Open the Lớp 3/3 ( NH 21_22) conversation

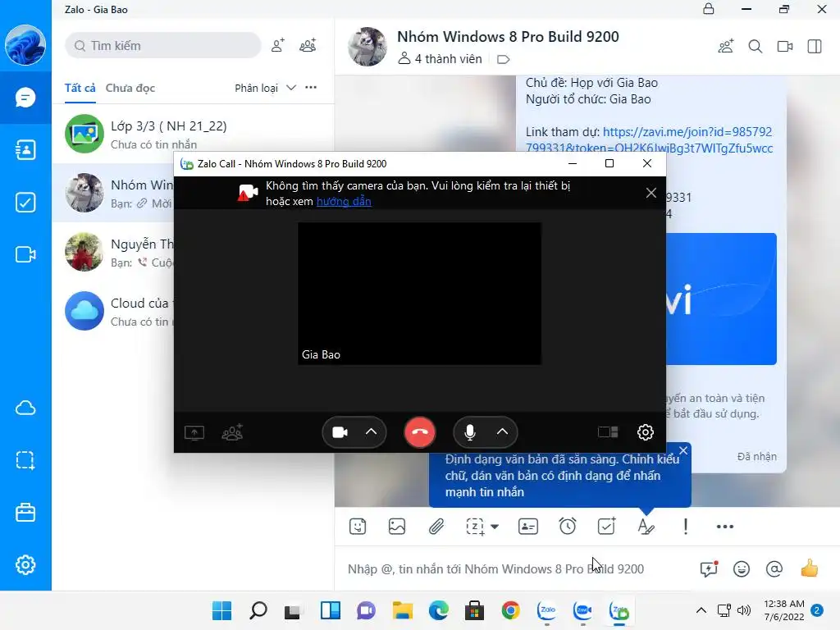[193, 134]
